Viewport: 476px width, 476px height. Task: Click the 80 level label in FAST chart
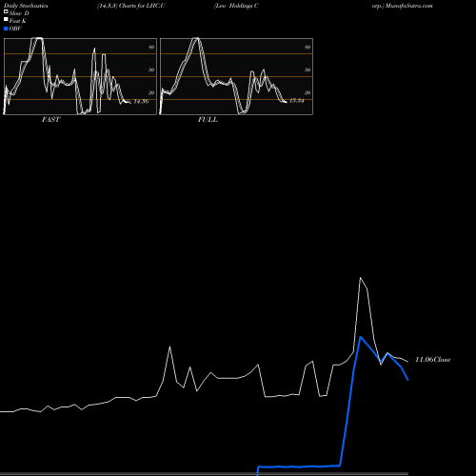pos(151,47)
